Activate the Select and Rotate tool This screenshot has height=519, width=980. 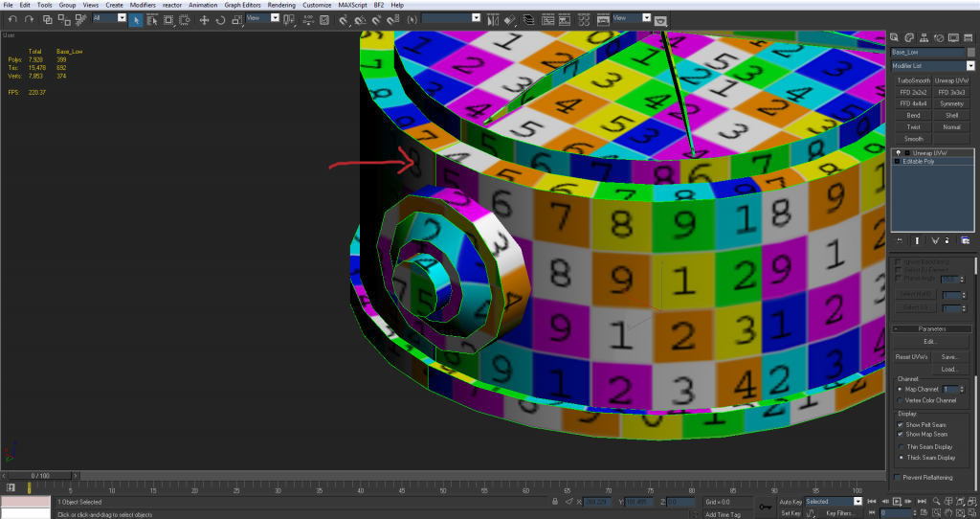pyautogui.click(x=218, y=19)
